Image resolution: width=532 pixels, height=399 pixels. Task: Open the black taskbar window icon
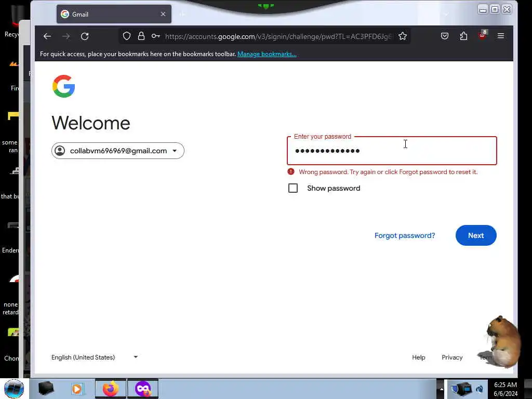click(x=46, y=389)
